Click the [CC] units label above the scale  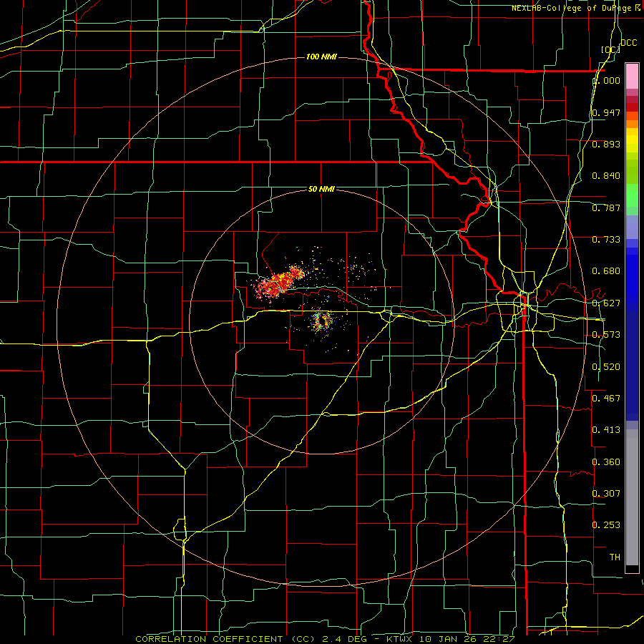pos(610,49)
